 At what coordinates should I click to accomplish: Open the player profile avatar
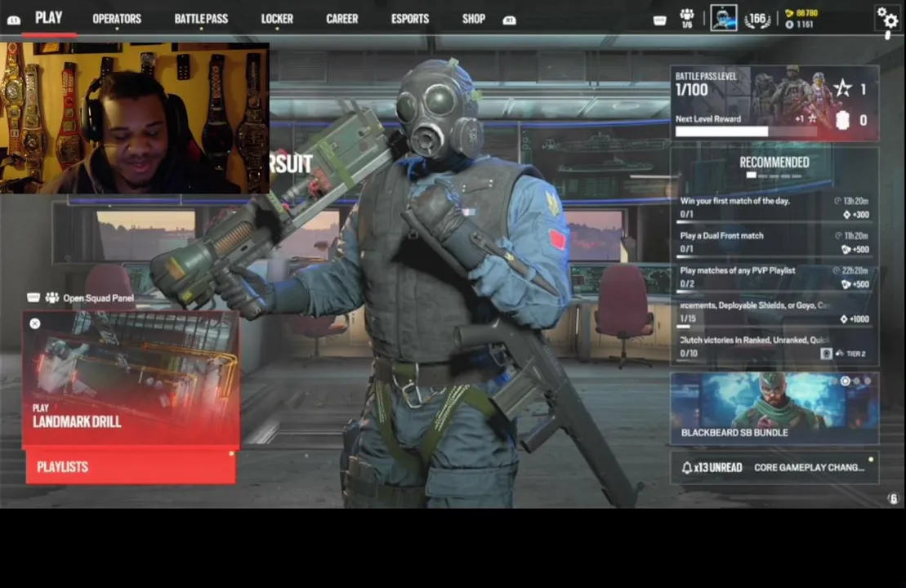click(x=724, y=17)
